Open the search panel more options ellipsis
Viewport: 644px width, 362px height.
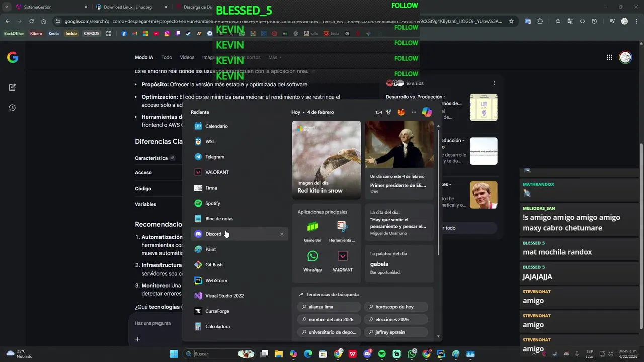(414, 112)
